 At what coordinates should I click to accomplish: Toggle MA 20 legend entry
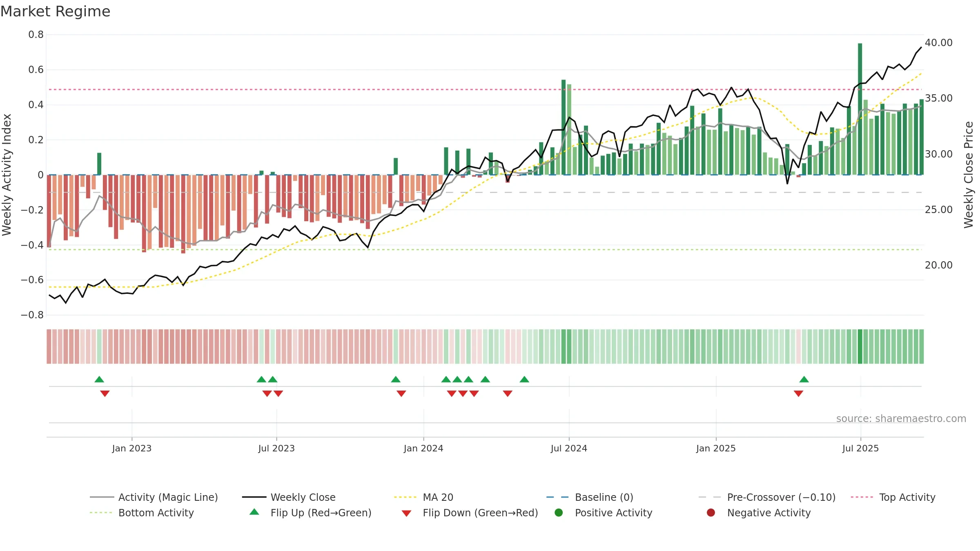pyautogui.click(x=423, y=497)
